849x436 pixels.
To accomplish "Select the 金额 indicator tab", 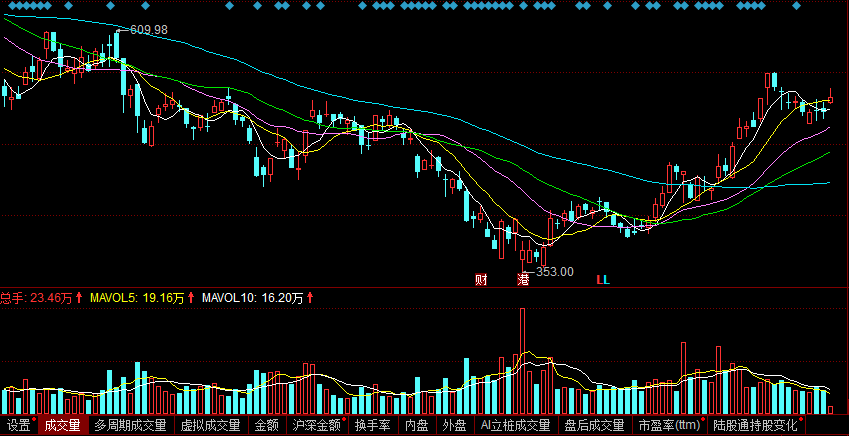I will pos(266,425).
